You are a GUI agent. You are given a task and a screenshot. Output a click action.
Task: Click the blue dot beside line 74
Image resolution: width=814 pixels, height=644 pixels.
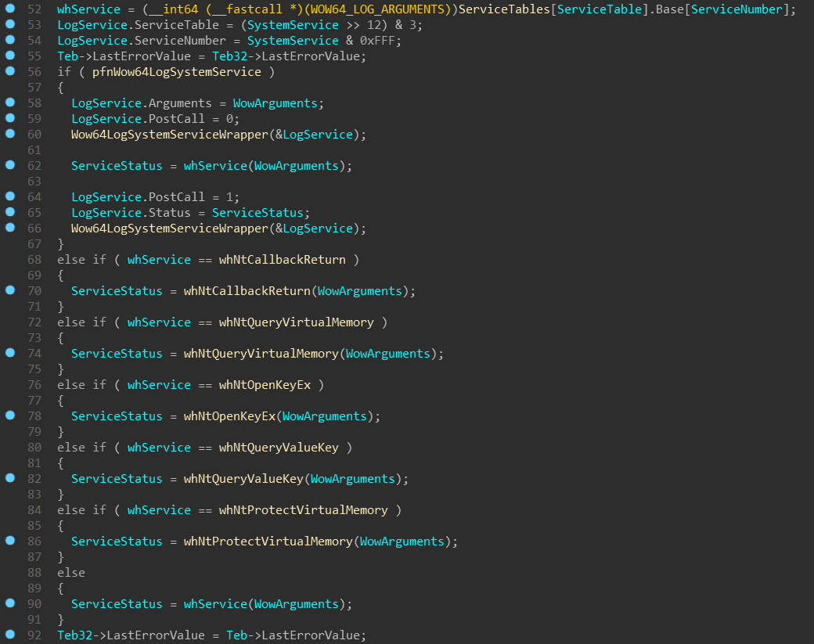point(10,353)
